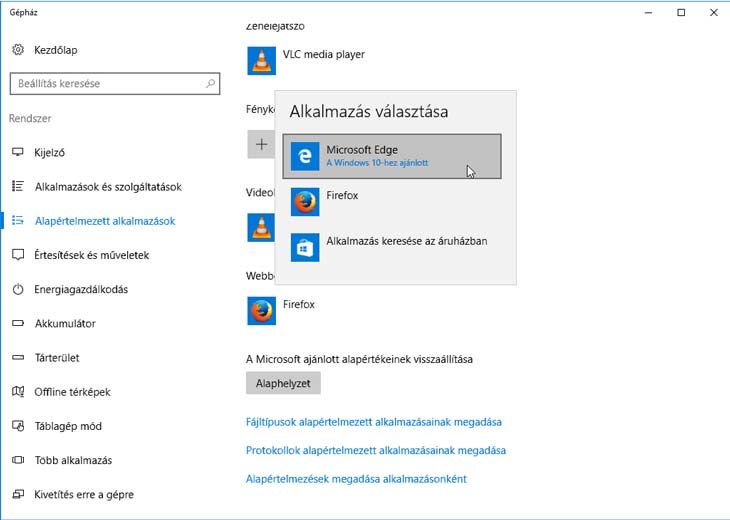Screen dimensions: 730x520
Task: Click the Store icon in app chooser
Action: (x=305, y=247)
